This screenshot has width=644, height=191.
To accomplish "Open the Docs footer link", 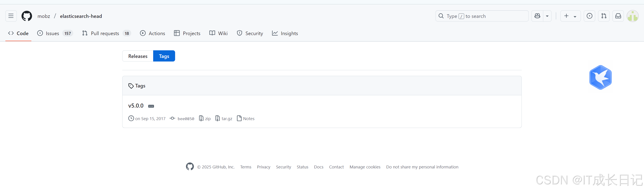I will [x=318, y=167].
